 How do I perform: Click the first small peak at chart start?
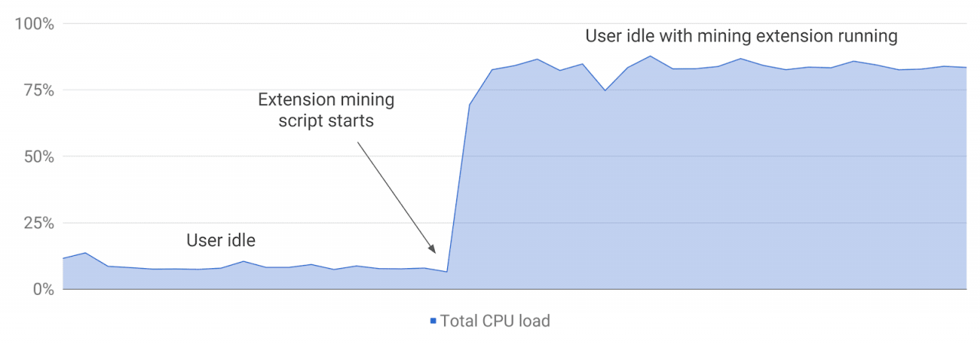pyautogui.click(x=85, y=253)
